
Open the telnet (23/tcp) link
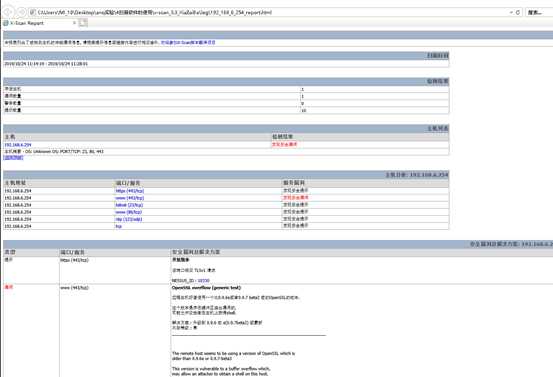coord(129,205)
